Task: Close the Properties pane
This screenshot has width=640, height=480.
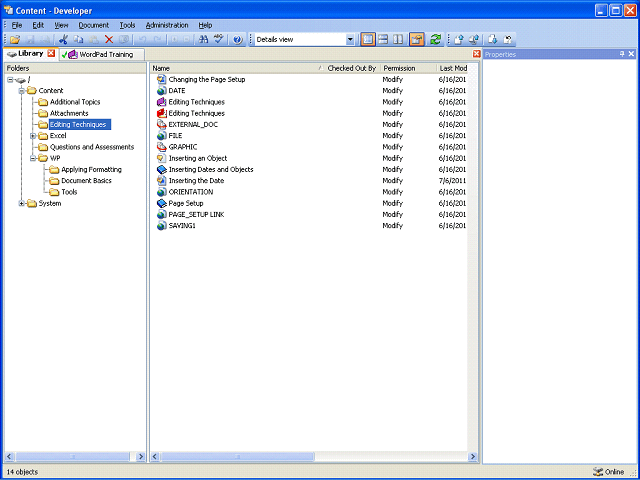Action: [x=631, y=54]
